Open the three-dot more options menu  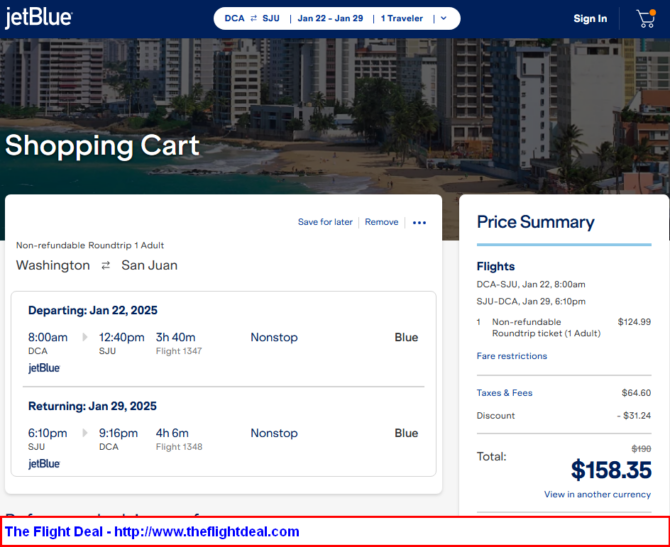[419, 223]
